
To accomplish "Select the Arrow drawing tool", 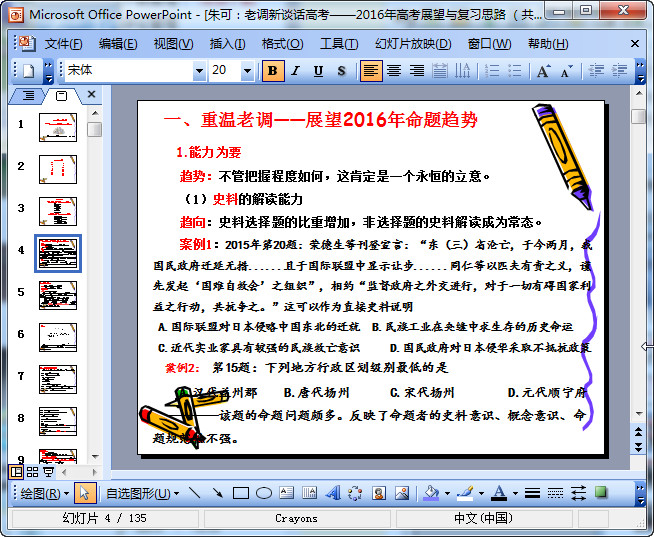I will tap(217, 494).
